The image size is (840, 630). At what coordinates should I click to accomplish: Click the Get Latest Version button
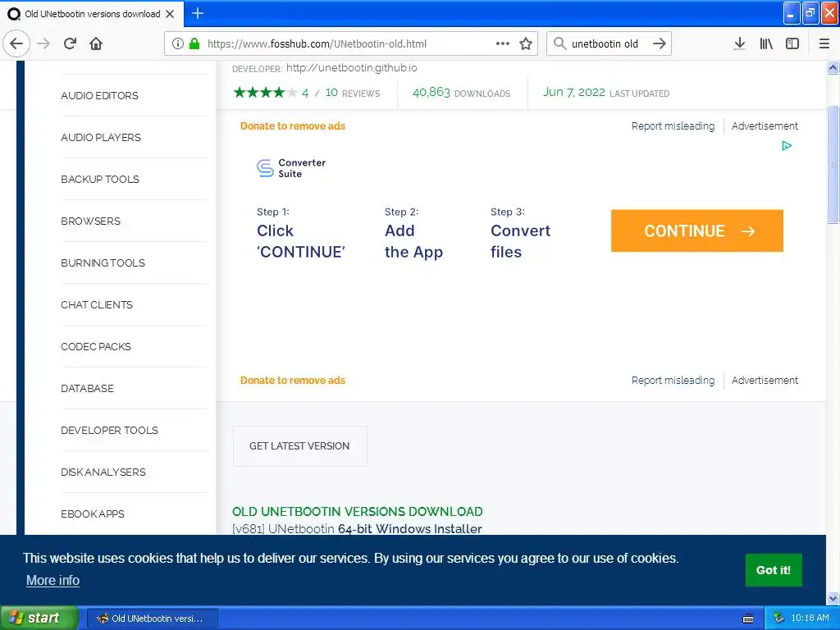(x=299, y=445)
